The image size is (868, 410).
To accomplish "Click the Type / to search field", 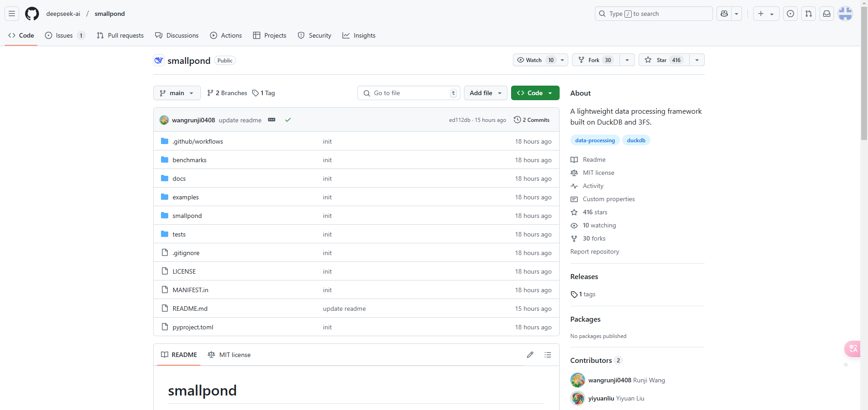I will tap(653, 14).
